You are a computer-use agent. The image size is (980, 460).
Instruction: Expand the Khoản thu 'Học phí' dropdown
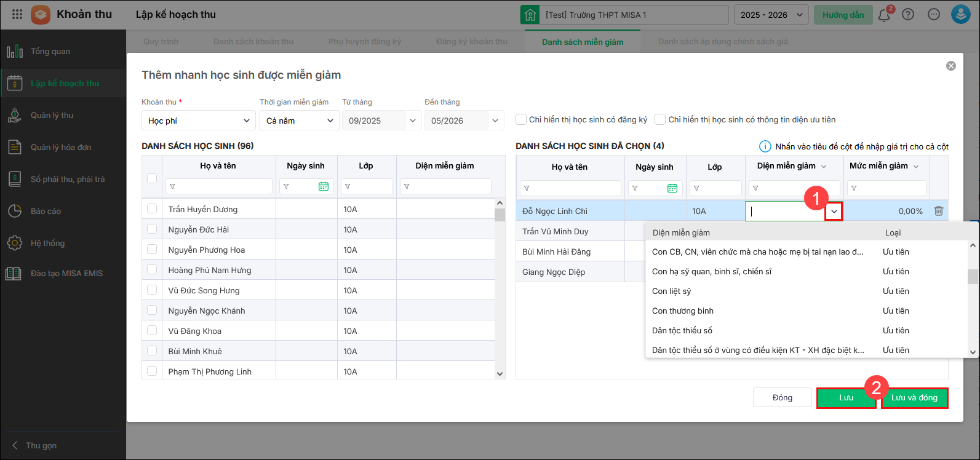[198, 121]
